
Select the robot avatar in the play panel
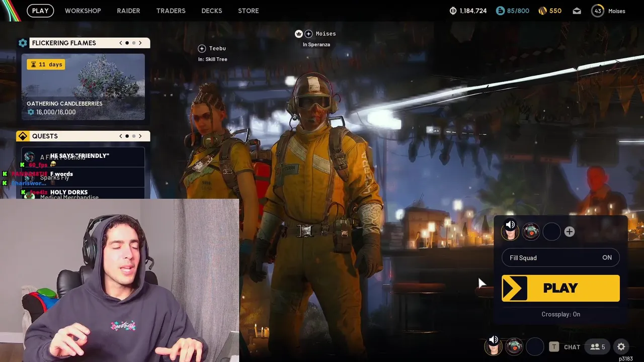(x=531, y=231)
